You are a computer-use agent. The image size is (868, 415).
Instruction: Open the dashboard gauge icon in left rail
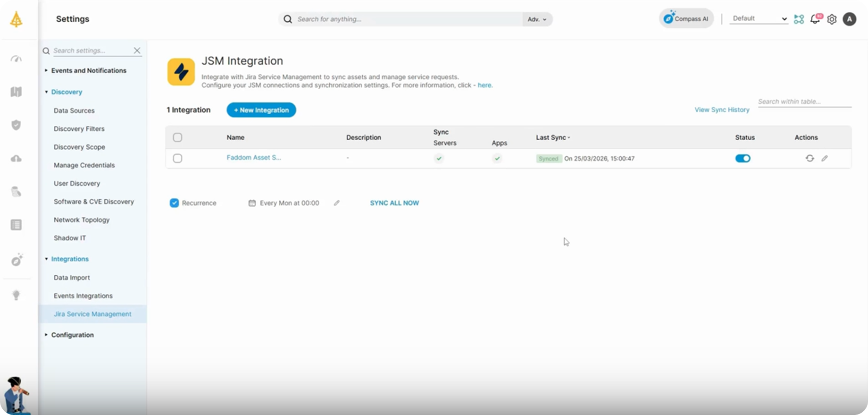pyautogui.click(x=16, y=59)
